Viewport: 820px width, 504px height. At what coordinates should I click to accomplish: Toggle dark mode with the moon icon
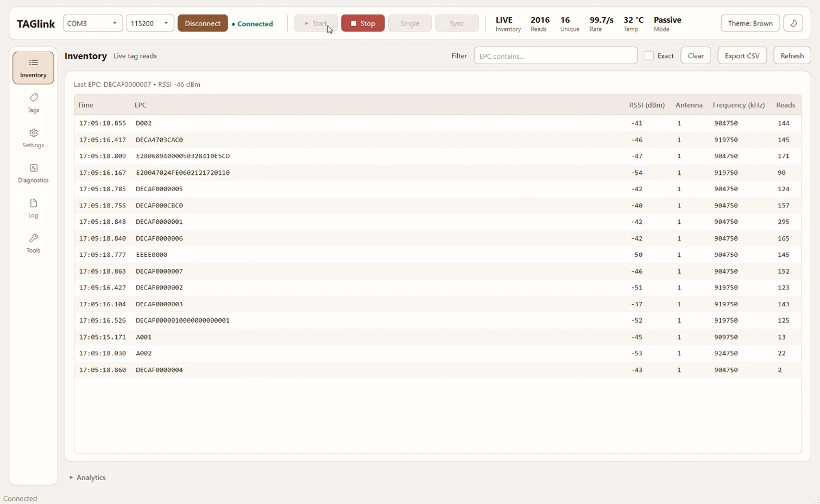(x=793, y=23)
